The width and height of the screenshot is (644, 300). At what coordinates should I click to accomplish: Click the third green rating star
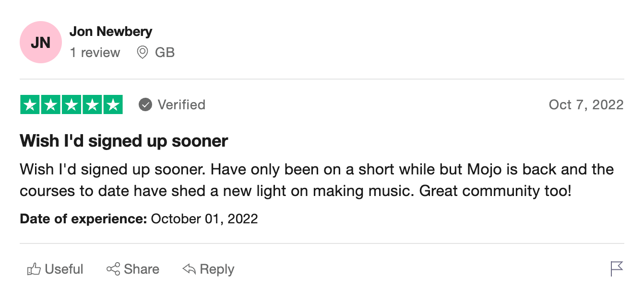(x=72, y=105)
